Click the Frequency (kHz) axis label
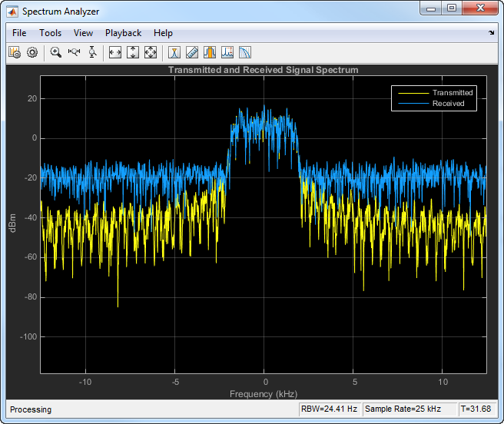This screenshot has height=424, width=504. point(264,394)
